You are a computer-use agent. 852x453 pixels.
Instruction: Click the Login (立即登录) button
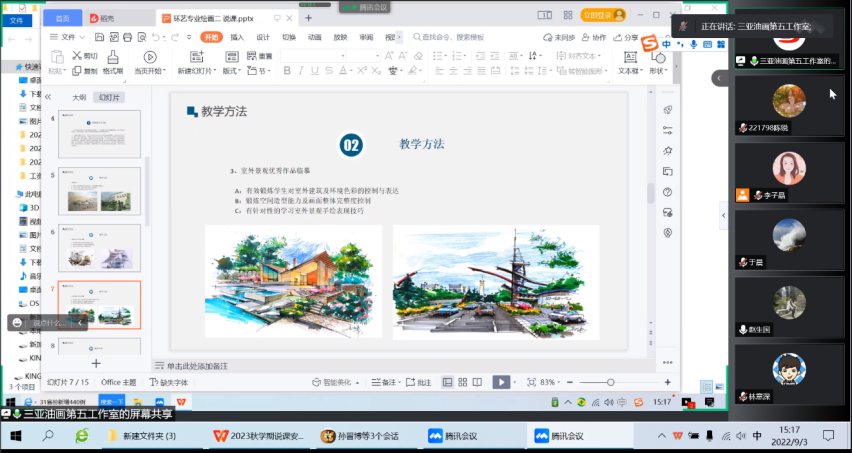pyautogui.click(x=603, y=15)
